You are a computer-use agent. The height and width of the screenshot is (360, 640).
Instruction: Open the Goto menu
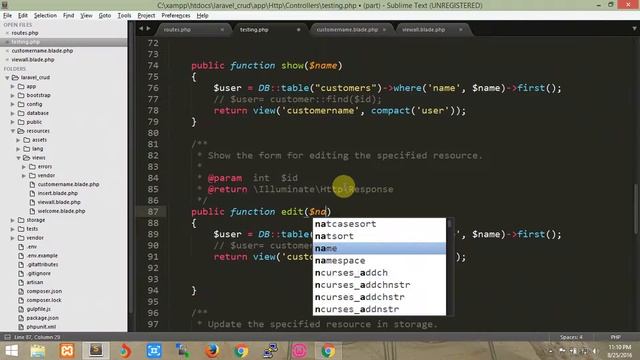[104, 16]
